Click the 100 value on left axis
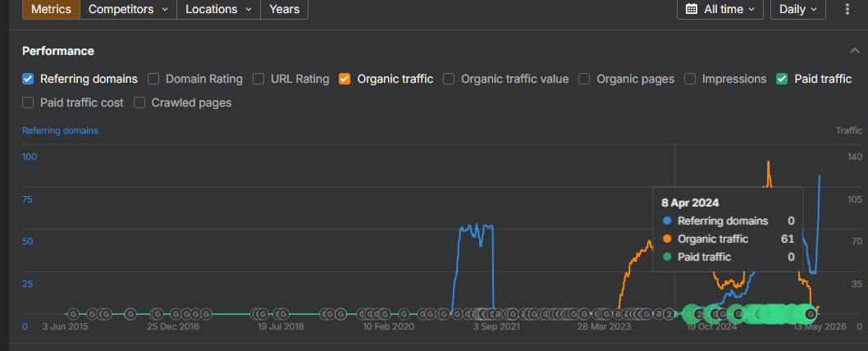This screenshot has width=868, height=351. [x=30, y=157]
